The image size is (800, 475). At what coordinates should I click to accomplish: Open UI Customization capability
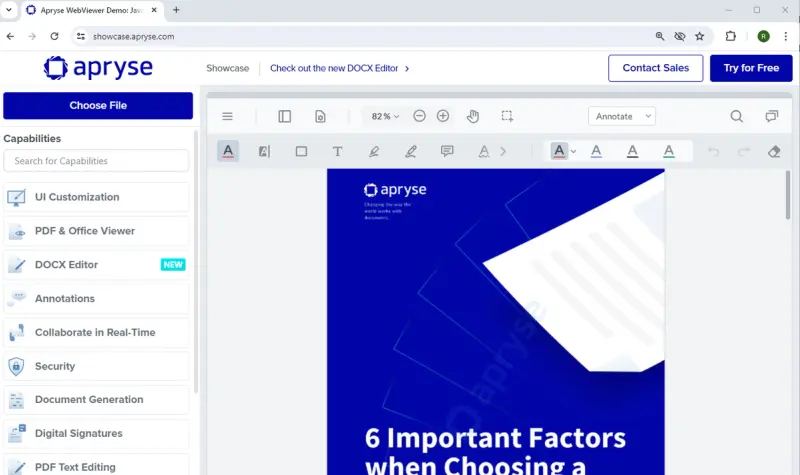tap(96, 197)
